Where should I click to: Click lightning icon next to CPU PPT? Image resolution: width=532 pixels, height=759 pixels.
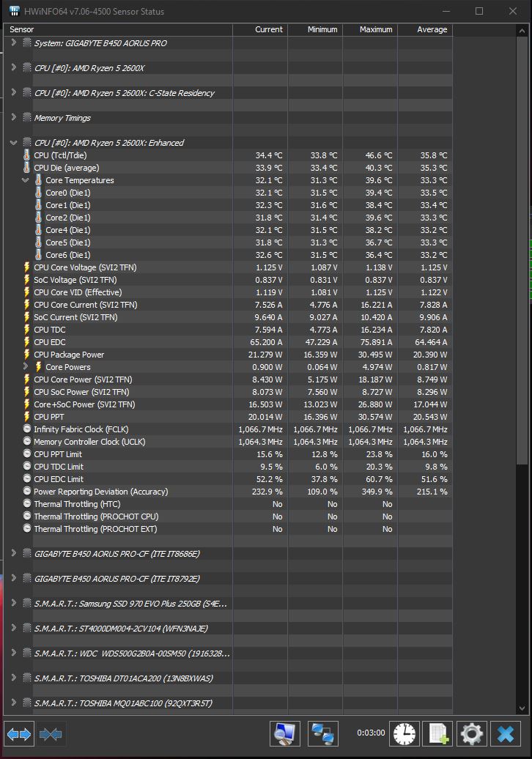[x=26, y=417]
